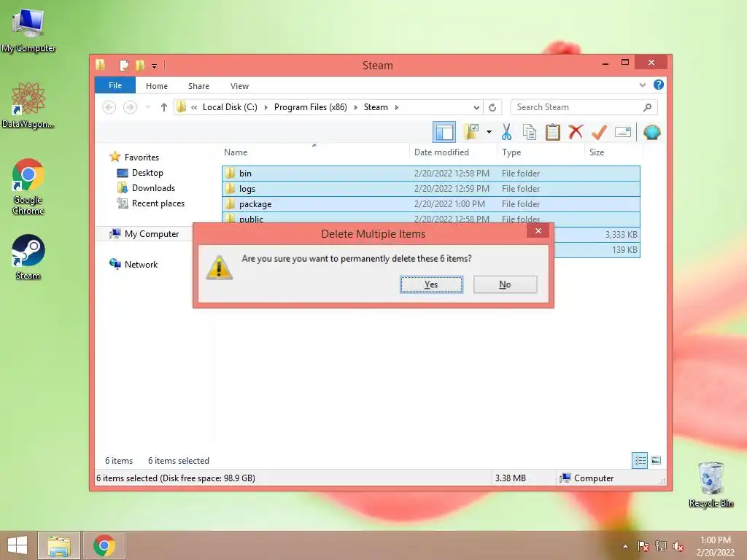The image size is (747, 560).
Task: Open the File menu tab
Action: tap(115, 85)
